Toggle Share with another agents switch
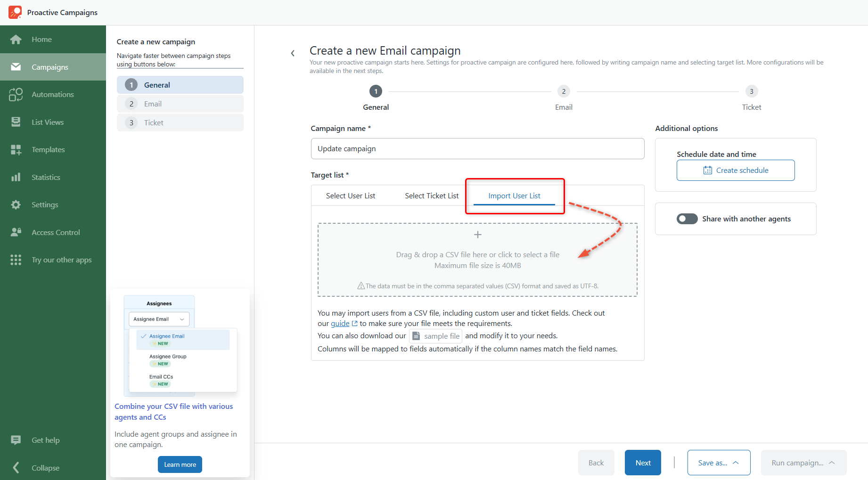868x480 pixels. click(687, 219)
